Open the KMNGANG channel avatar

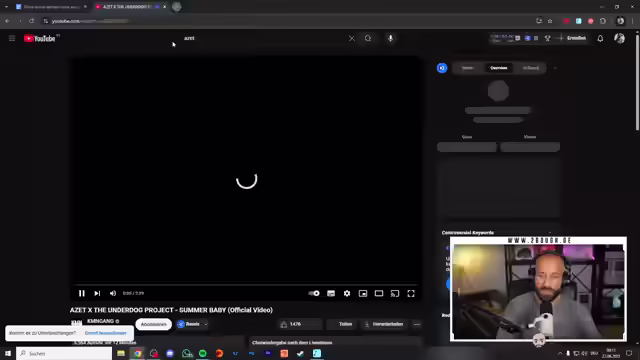point(76,324)
